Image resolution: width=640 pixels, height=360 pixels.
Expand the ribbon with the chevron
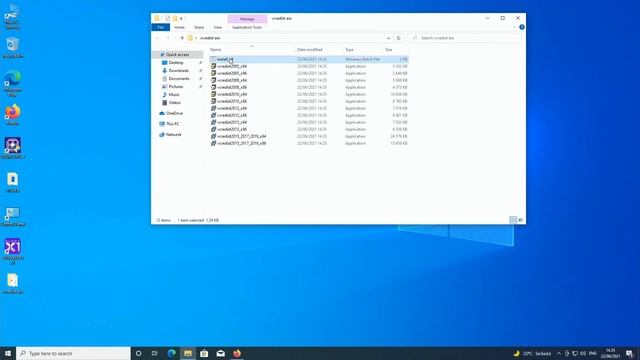click(x=514, y=27)
